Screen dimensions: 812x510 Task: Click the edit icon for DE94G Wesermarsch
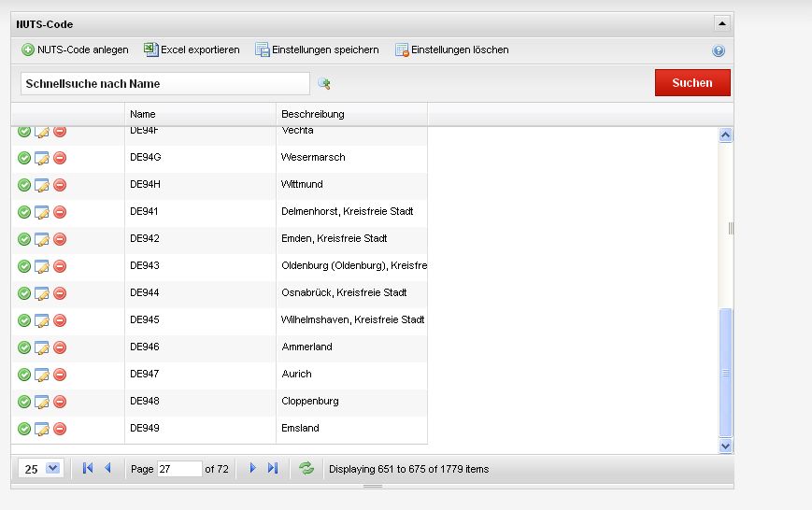click(x=42, y=158)
